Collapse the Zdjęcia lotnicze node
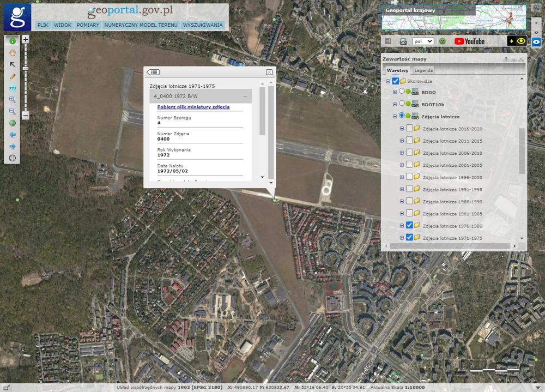The height and width of the screenshot is (392, 545). coord(395,117)
